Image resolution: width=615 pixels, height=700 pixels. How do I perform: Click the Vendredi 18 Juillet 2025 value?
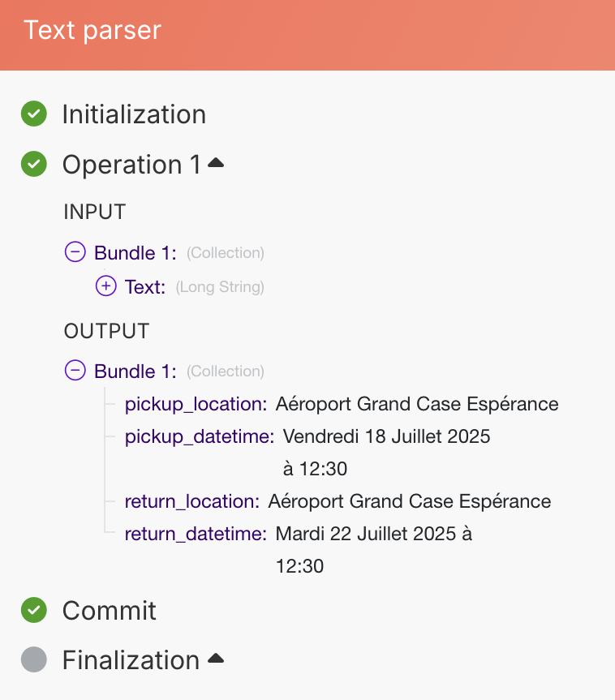[386, 436]
